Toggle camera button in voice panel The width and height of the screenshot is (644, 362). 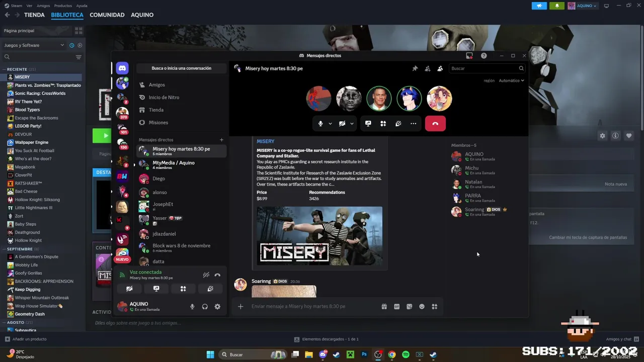(x=129, y=289)
